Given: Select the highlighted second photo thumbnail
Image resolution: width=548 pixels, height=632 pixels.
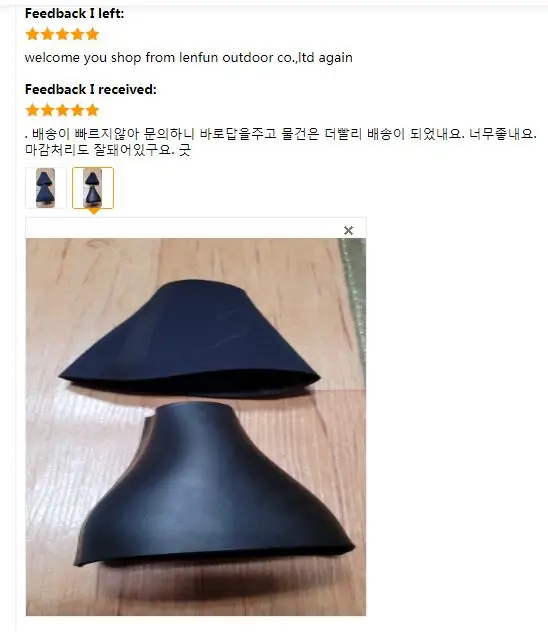Looking at the screenshot, I should tap(93, 188).
